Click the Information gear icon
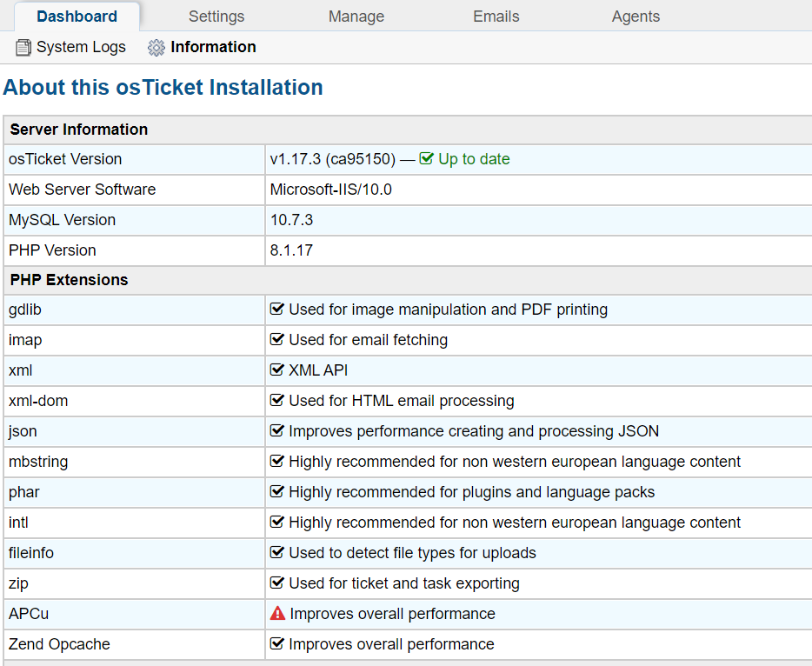812x666 pixels. tap(156, 48)
